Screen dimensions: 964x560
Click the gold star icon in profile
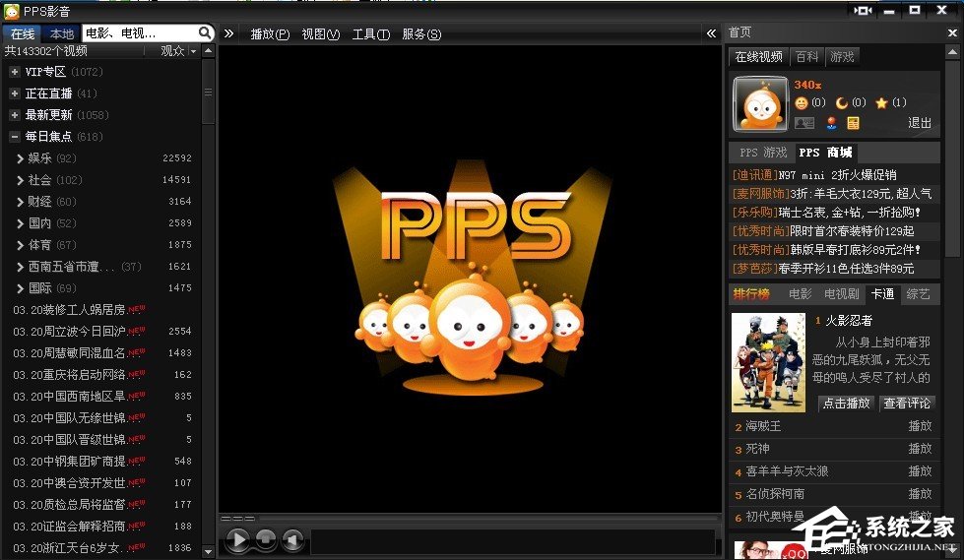pyautogui.click(x=881, y=103)
